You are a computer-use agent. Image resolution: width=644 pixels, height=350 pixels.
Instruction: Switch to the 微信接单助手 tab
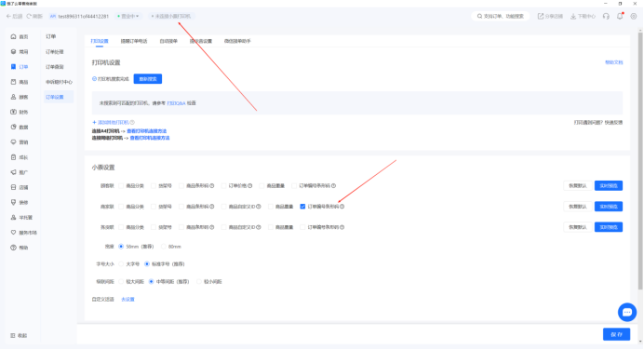pos(237,41)
